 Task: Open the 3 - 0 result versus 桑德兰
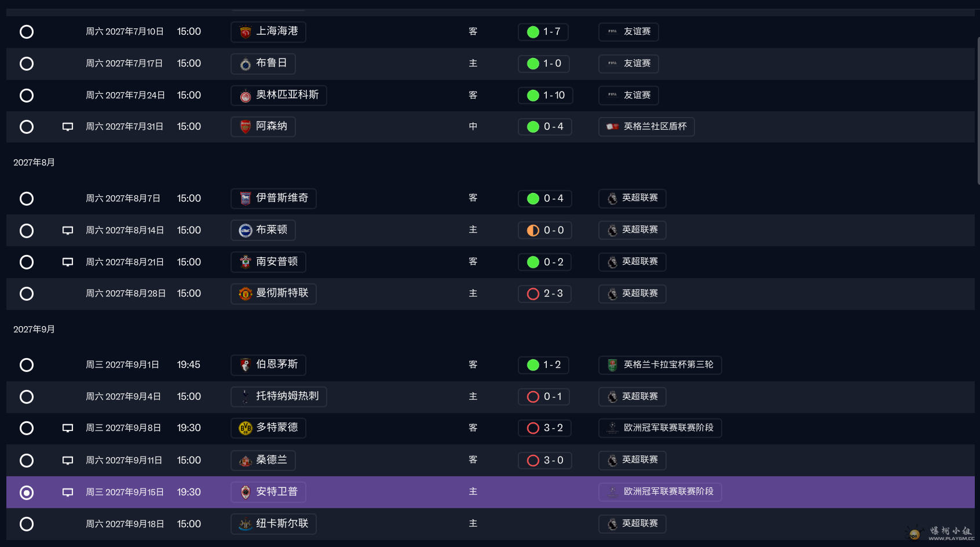544,461
